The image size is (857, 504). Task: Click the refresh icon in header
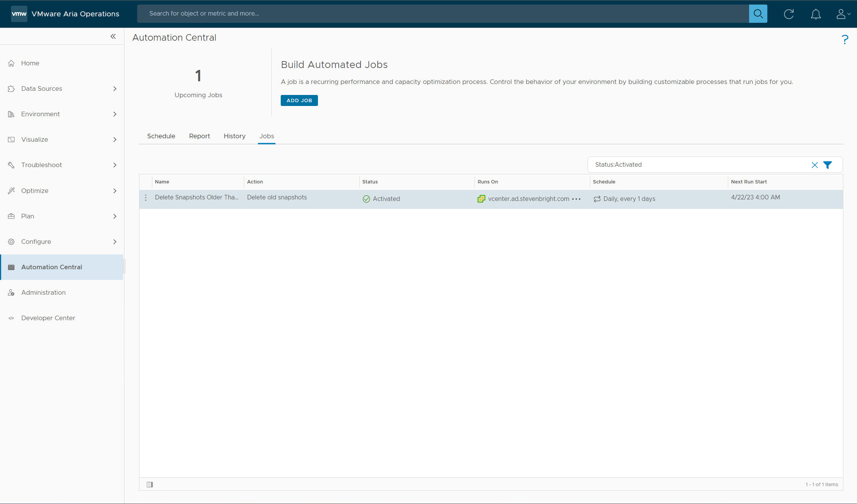tap(789, 14)
